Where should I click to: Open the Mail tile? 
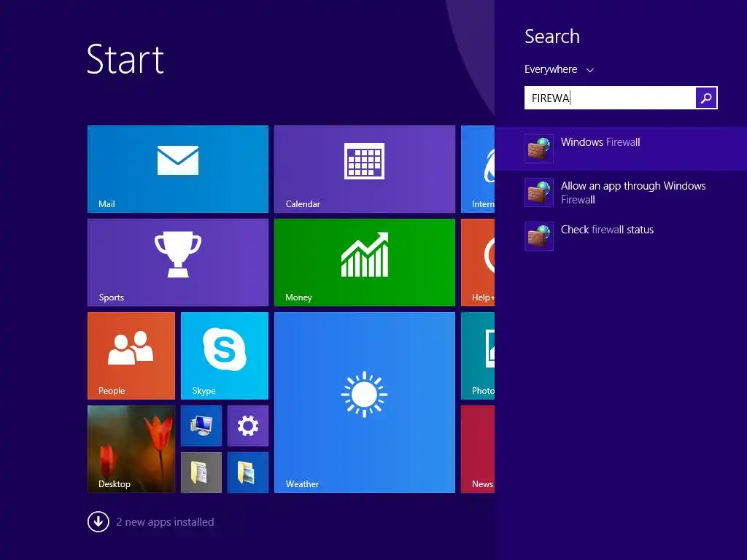(x=178, y=169)
